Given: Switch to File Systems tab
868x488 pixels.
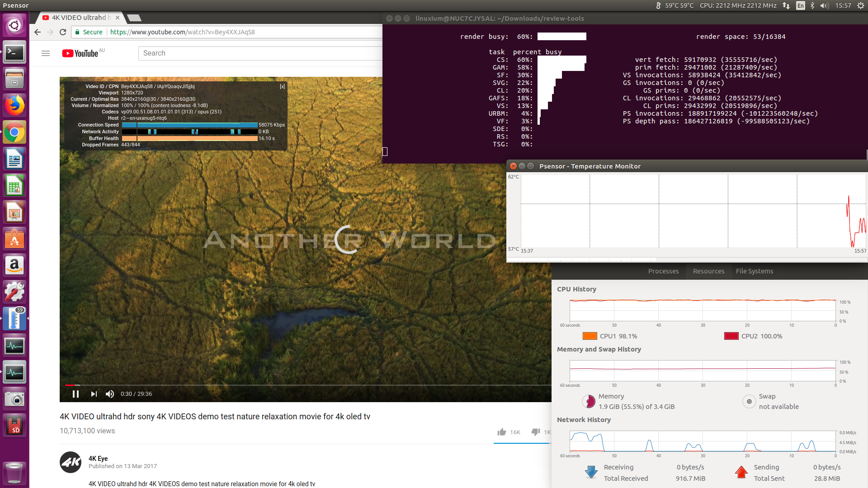Looking at the screenshot, I should point(755,271).
